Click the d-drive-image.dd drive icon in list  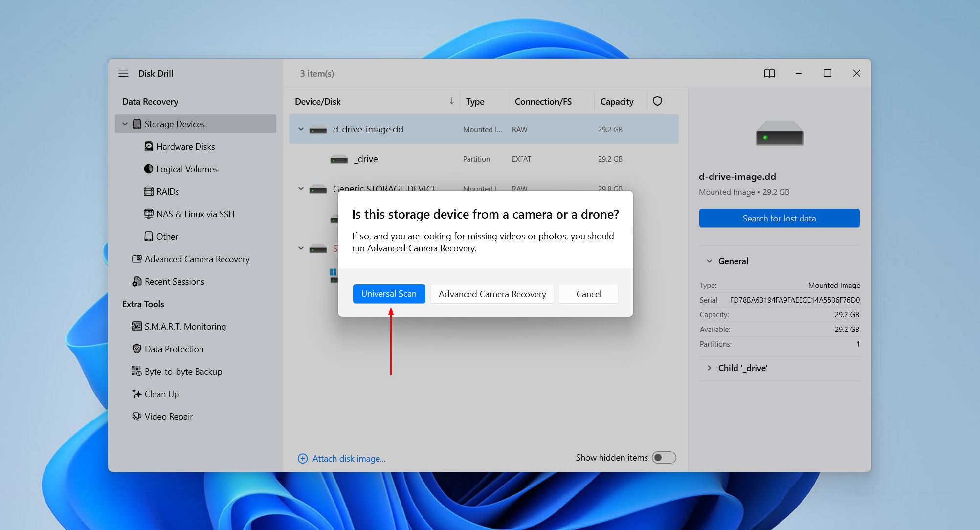(x=318, y=130)
